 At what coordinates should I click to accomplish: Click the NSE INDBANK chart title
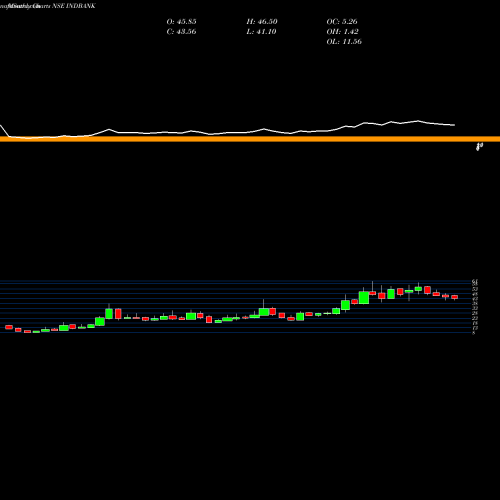click(48, 6)
